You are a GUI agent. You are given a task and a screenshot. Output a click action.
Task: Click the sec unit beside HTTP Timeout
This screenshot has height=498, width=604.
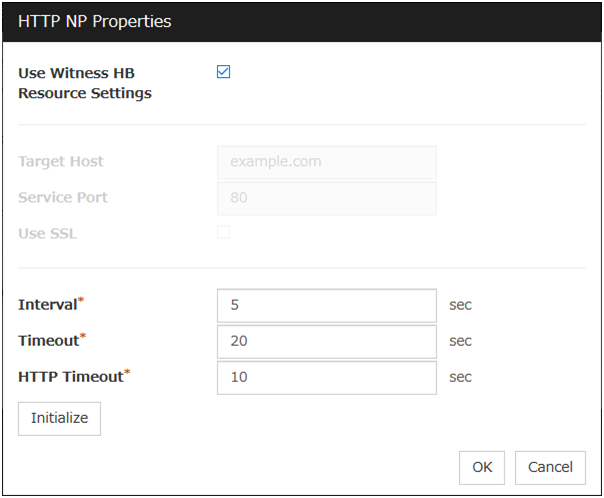460,377
